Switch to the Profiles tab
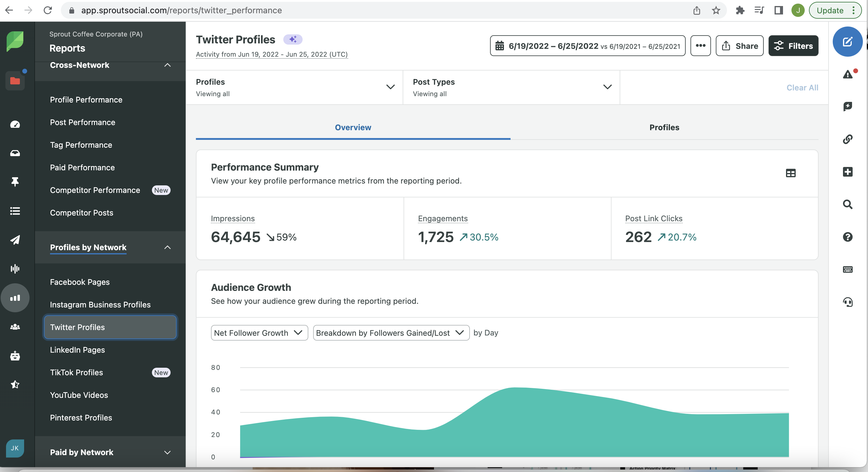The width and height of the screenshot is (868, 472). 664,127
